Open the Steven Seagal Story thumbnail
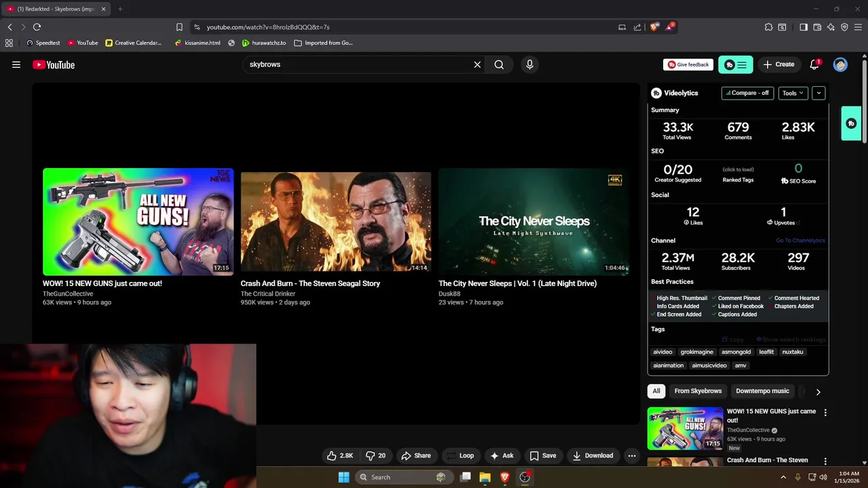This screenshot has width=868, height=488. (336, 222)
